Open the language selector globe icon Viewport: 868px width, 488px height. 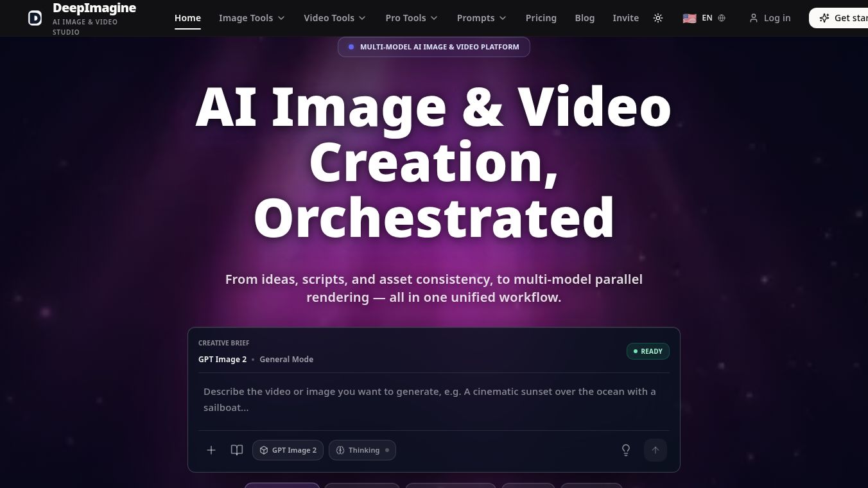pyautogui.click(x=722, y=18)
